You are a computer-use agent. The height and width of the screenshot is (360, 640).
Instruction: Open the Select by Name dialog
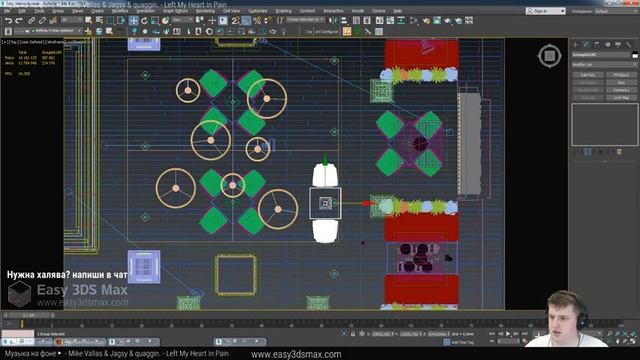pyautogui.click(x=99, y=20)
